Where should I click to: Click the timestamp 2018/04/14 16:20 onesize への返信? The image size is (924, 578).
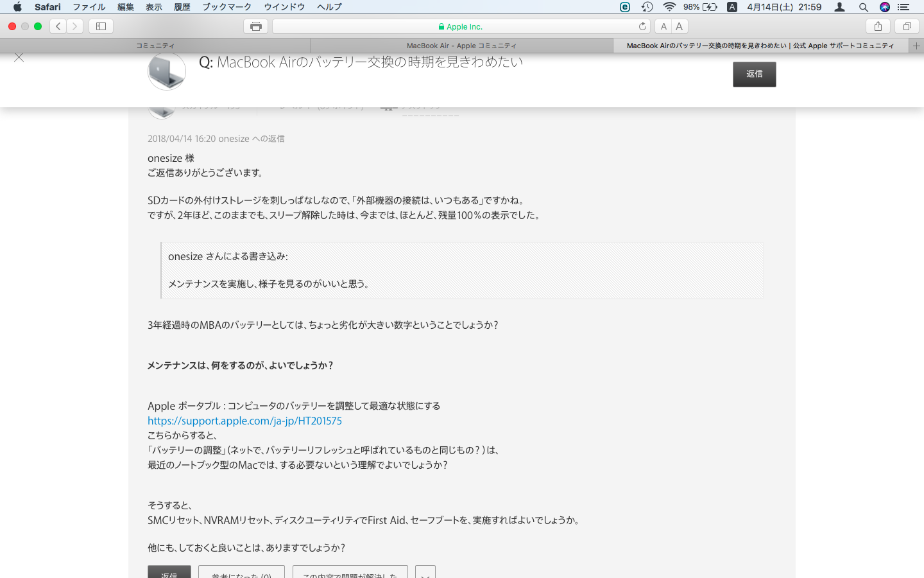click(216, 139)
